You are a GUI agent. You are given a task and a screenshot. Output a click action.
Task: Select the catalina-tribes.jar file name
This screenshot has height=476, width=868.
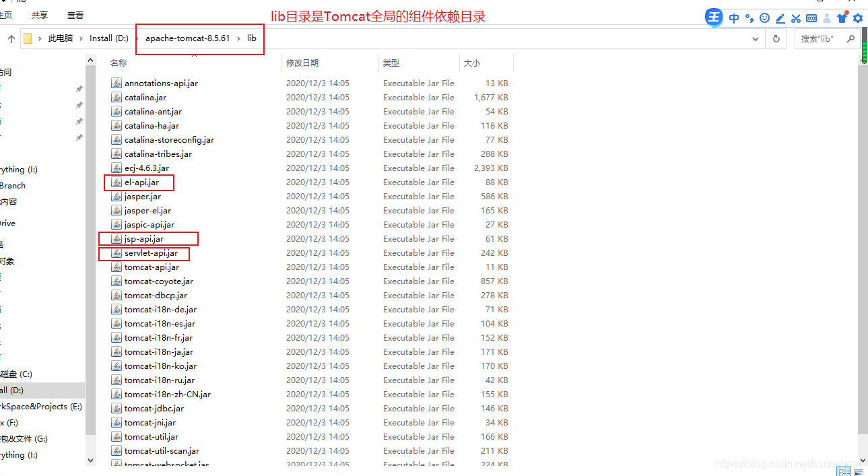click(x=158, y=154)
